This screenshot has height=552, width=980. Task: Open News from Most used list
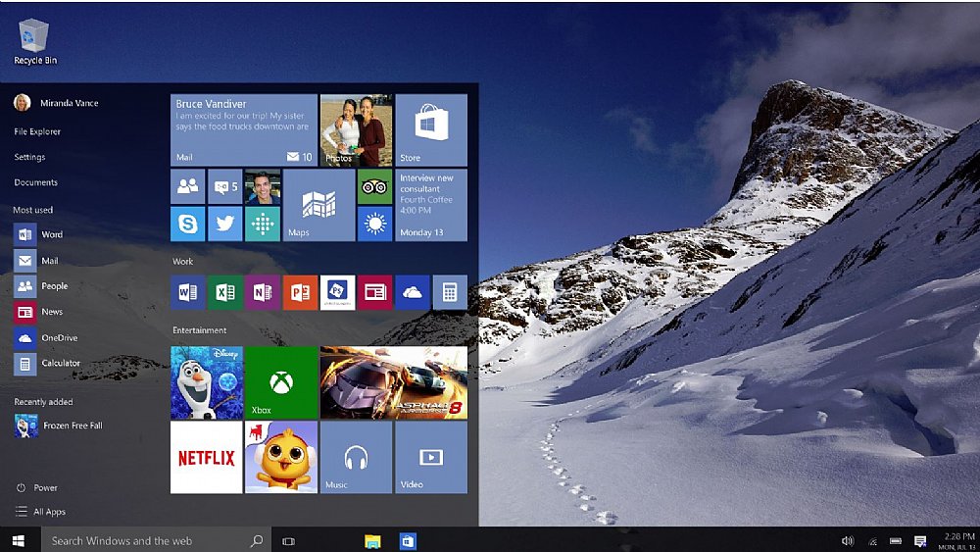(x=39, y=312)
